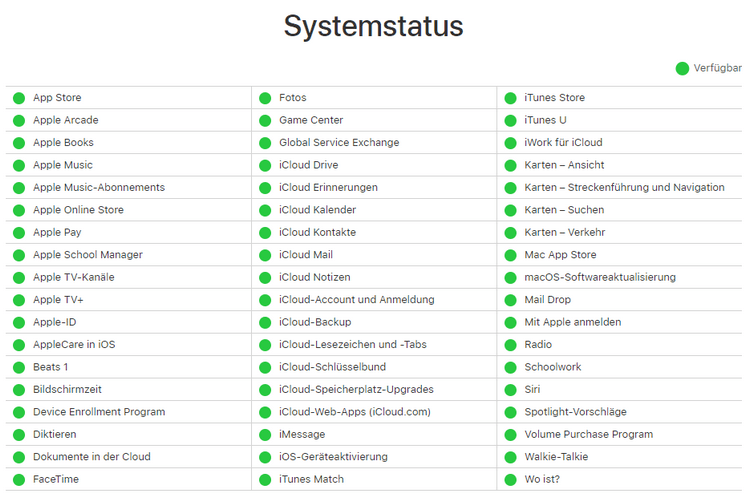Click the green status dot next to App Store
This screenshot has width=750, height=498.
point(19,98)
